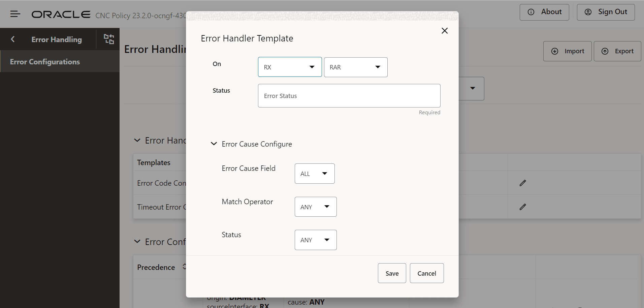Click the edit pencil on Timeout Error row
The image size is (644, 308).
[522, 207]
